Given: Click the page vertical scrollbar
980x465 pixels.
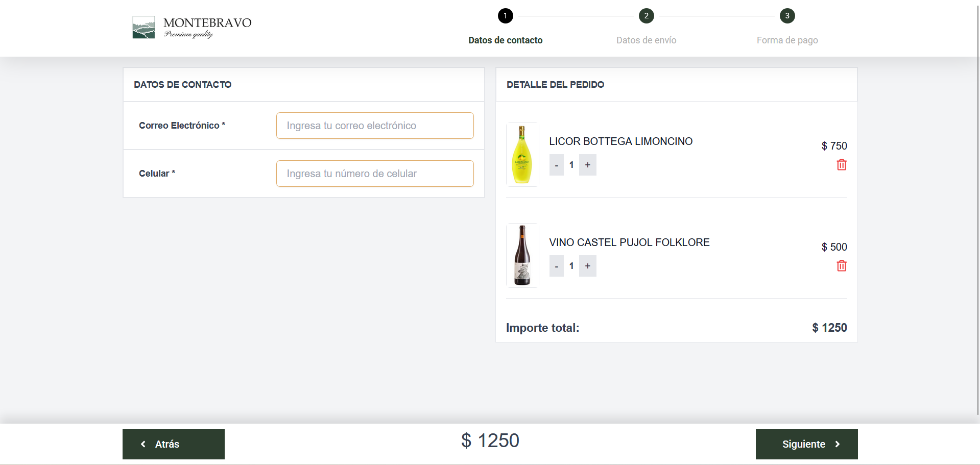Looking at the screenshot, I should point(977,204).
